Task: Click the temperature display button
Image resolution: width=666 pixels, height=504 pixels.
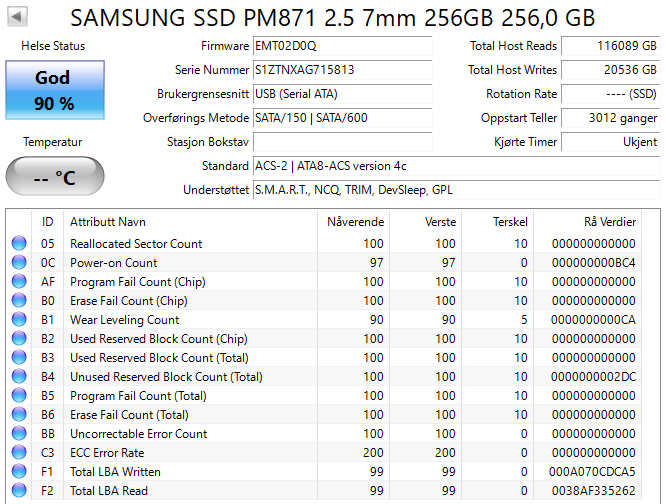Action: click(x=54, y=178)
